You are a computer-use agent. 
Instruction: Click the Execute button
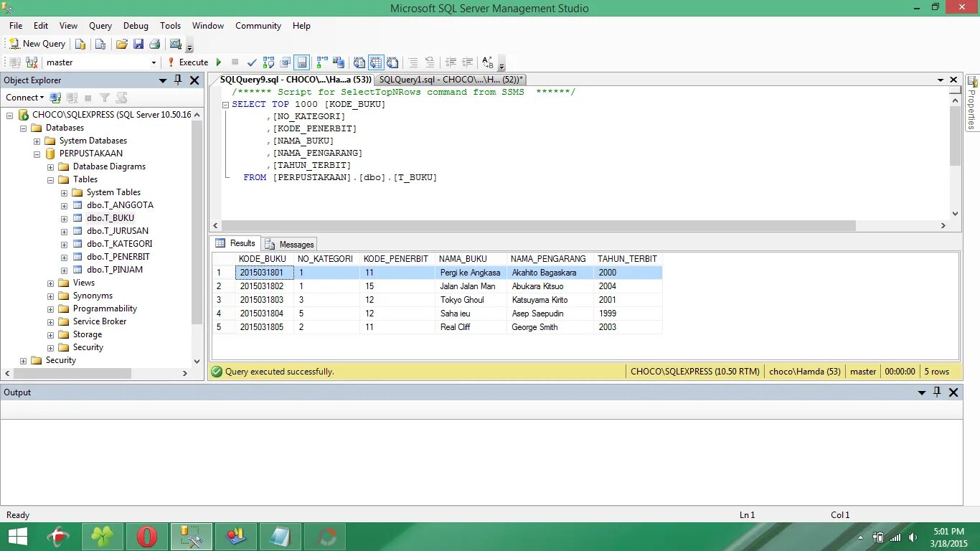tap(188, 62)
